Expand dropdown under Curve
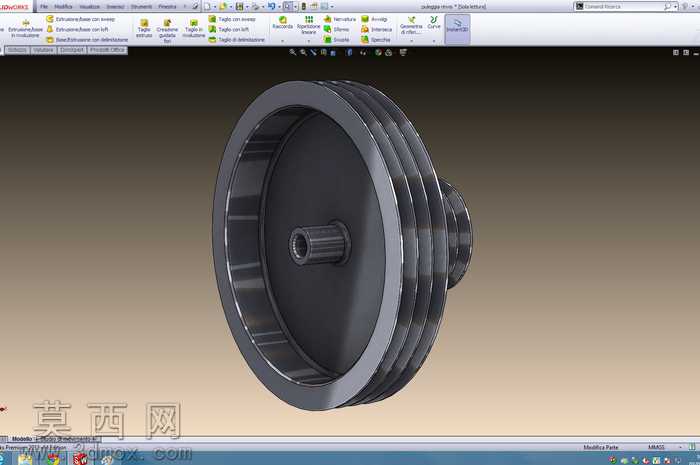The width and height of the screenshot is (700, 465). click(x=434, y=41)
